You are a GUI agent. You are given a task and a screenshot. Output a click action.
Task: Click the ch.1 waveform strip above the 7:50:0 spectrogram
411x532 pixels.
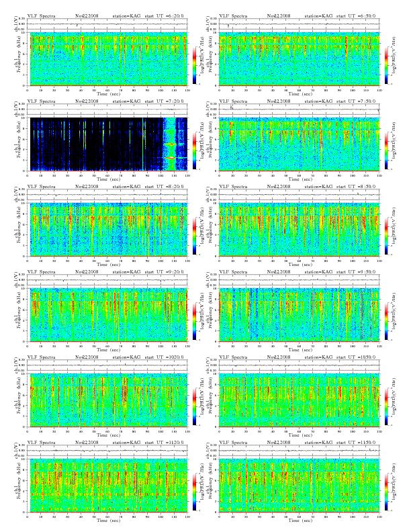coord(300,109)
